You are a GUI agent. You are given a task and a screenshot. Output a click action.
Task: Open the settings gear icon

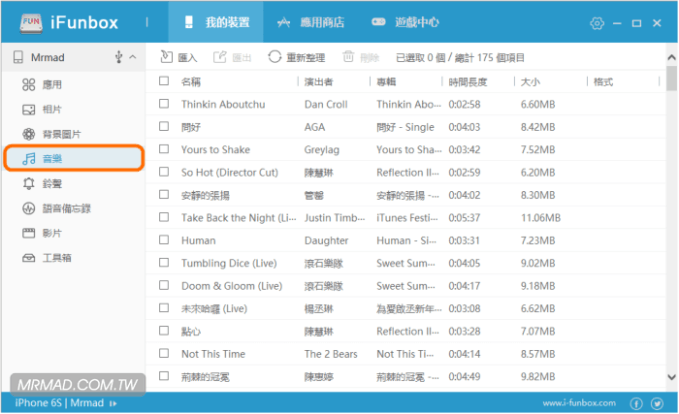597,23
